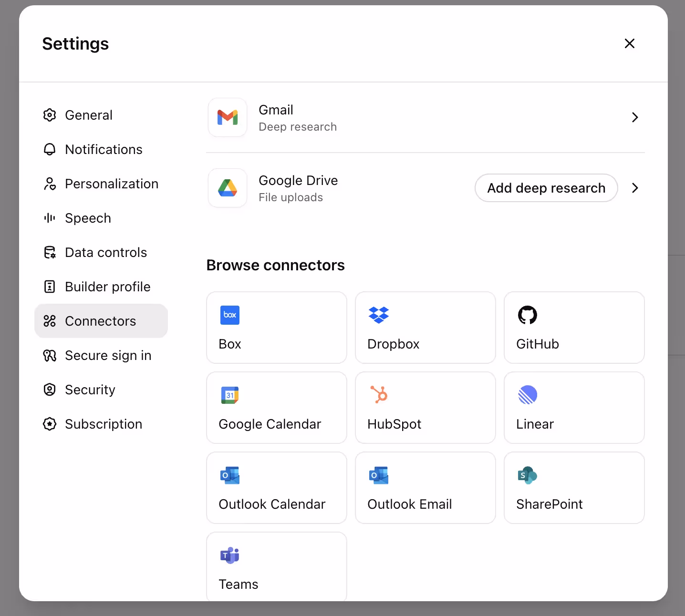The height and width of the screenshot is (616, 685).
Task: Click the Personalization person icon
Action: [50, 184]
